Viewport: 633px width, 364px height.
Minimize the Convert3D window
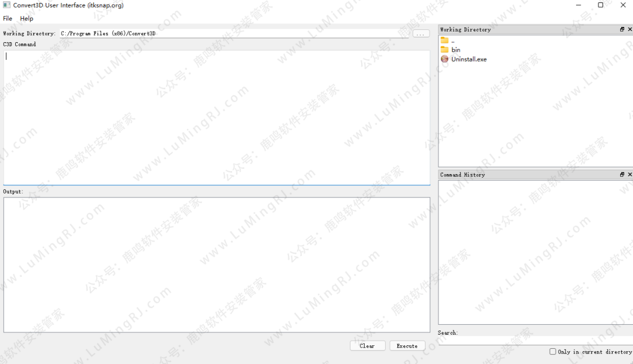point(578,5)
